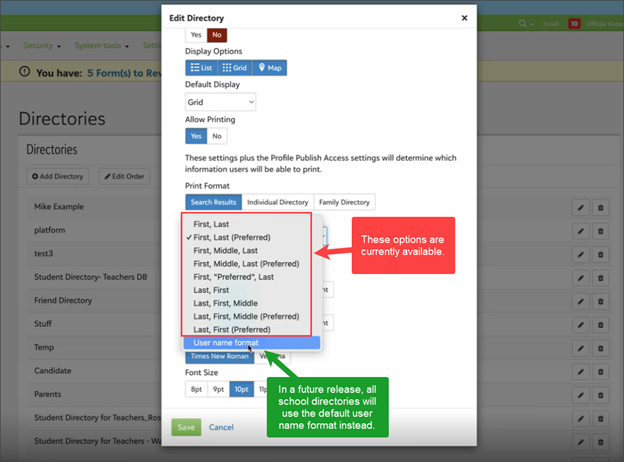624x462 pixels.
Task: Select 8pt font size
Action: 196,389
